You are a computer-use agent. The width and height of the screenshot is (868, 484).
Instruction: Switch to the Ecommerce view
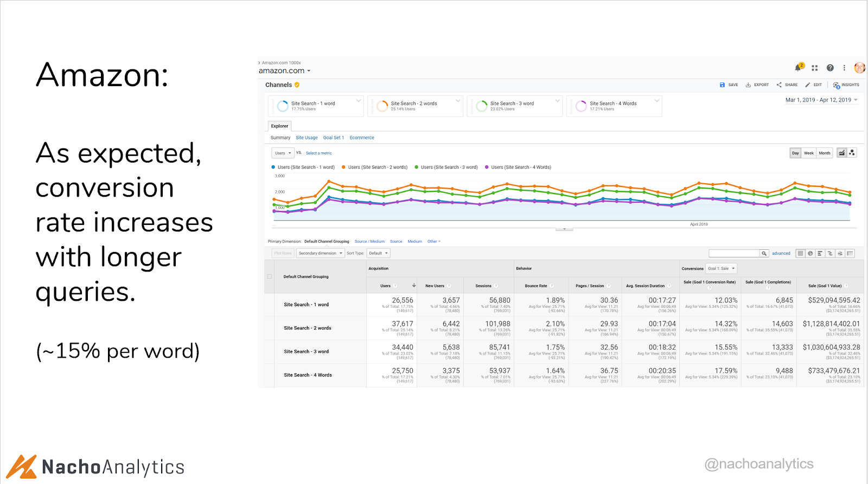pos(362,138)
